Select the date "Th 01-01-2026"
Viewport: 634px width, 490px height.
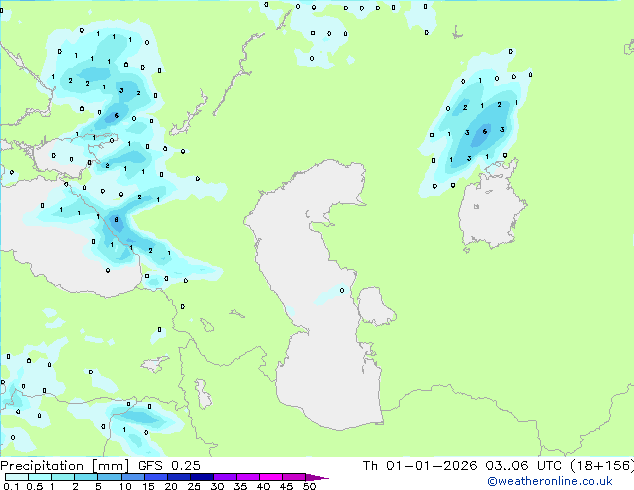tap(420, 466)
